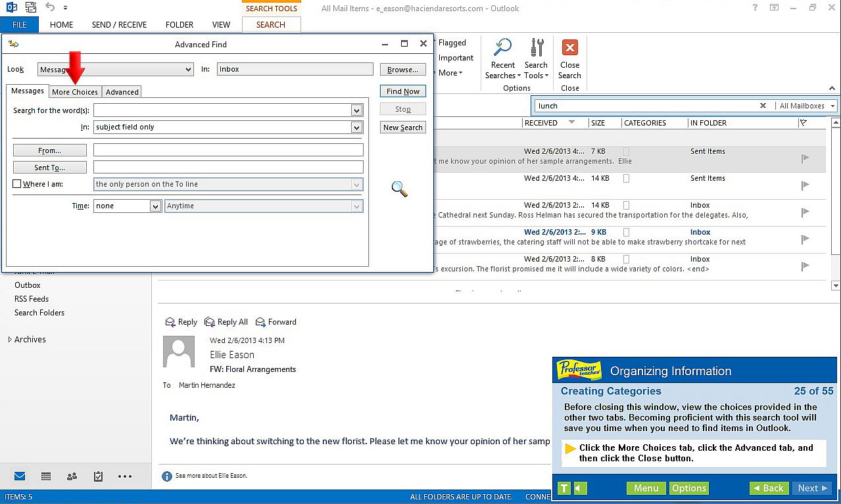
Task: Select the More Choices tab
Action: (x=75, y=92)
